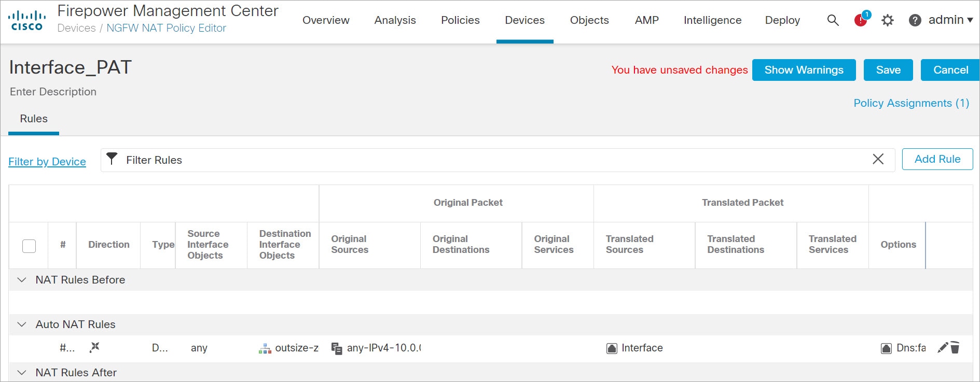The width and height of the screenshot is (980, 382).
Task: Open the Devices menu
Action: pyautogui.click(x=524, y=20)
